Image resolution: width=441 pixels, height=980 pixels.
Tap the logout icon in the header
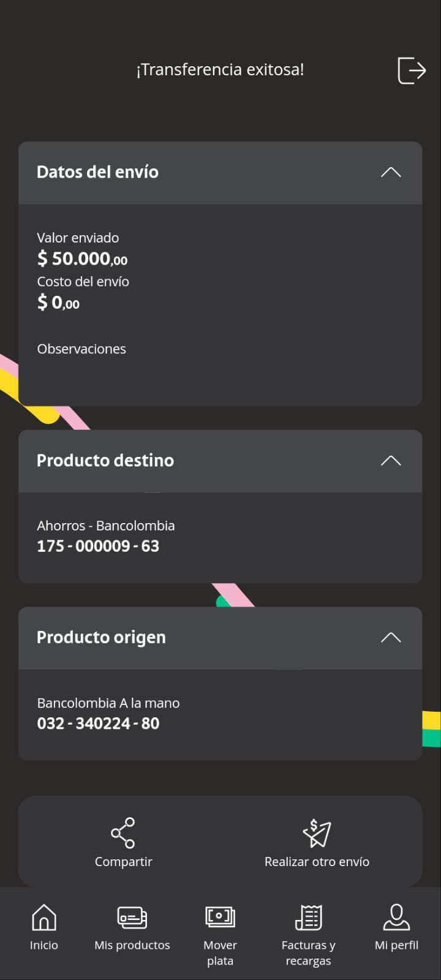[411, 70]
